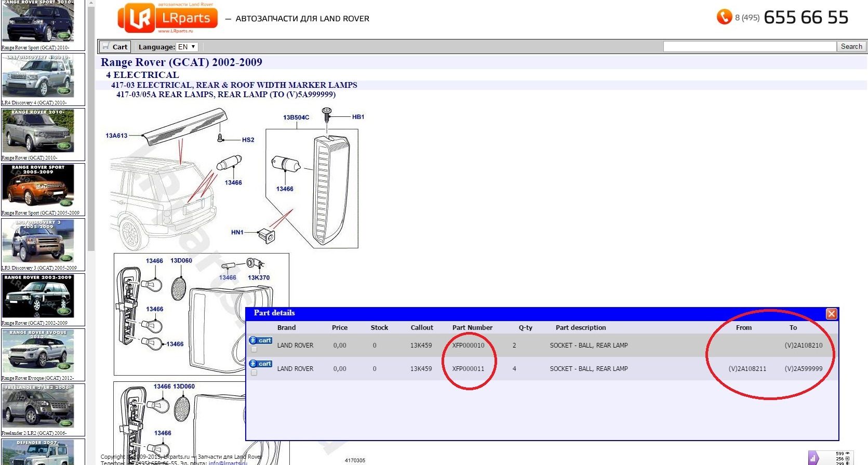Click the Range Rover Sport (GCAT) 2010- caption

pyautogui.click(x=35, y=48)
